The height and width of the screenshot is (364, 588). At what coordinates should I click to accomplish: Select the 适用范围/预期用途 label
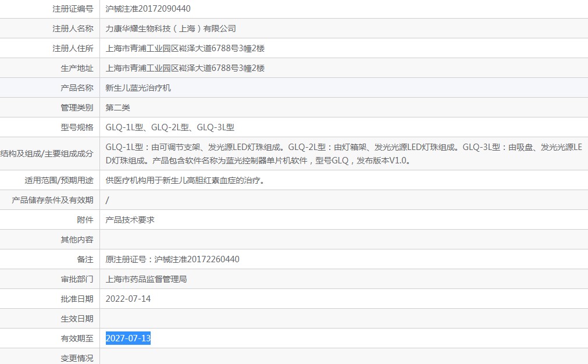pos(59,180)
